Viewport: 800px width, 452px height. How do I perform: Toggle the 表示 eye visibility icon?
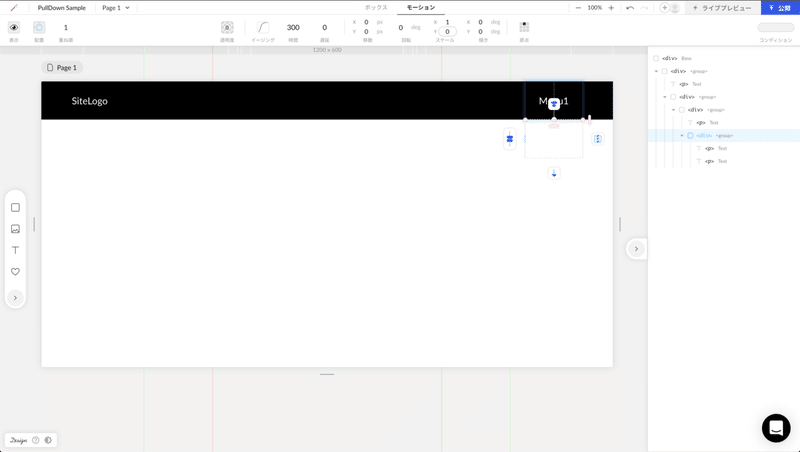[14, 28]
